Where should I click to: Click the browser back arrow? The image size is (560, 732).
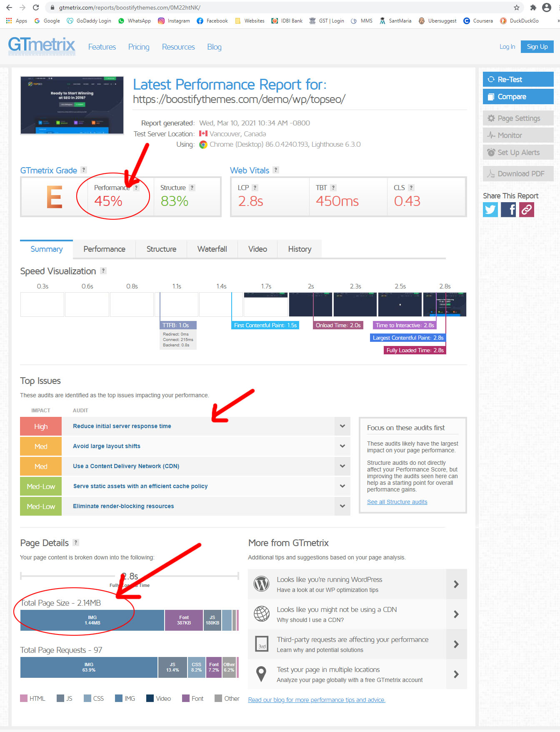[9, 8]
